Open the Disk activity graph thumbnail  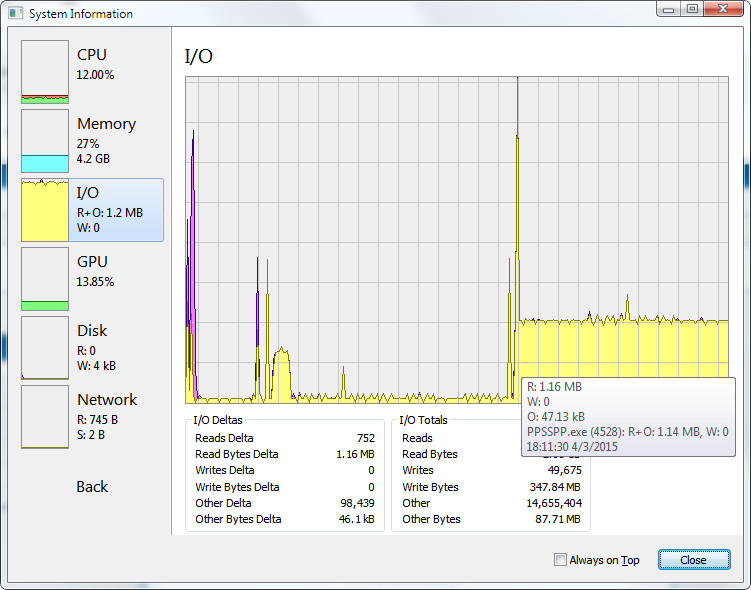(45, 348)
